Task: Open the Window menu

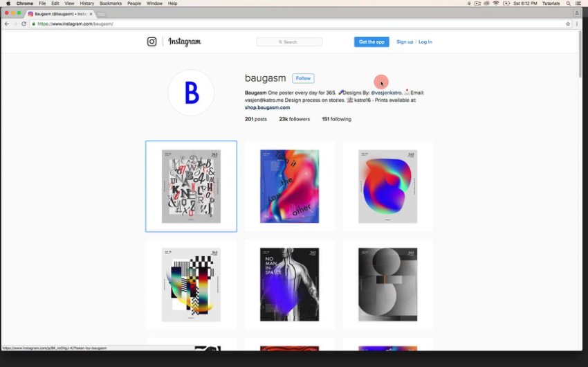Action: [x=154, y=3]
